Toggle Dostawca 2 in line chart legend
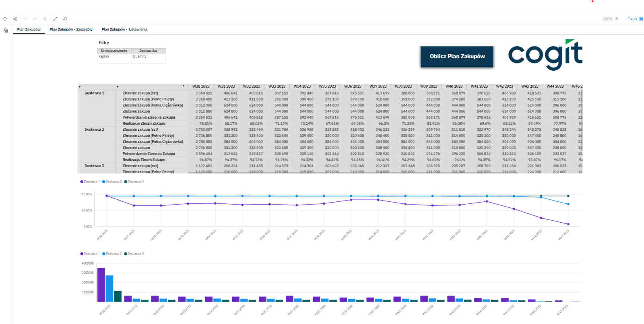 [x=112, y=182]
